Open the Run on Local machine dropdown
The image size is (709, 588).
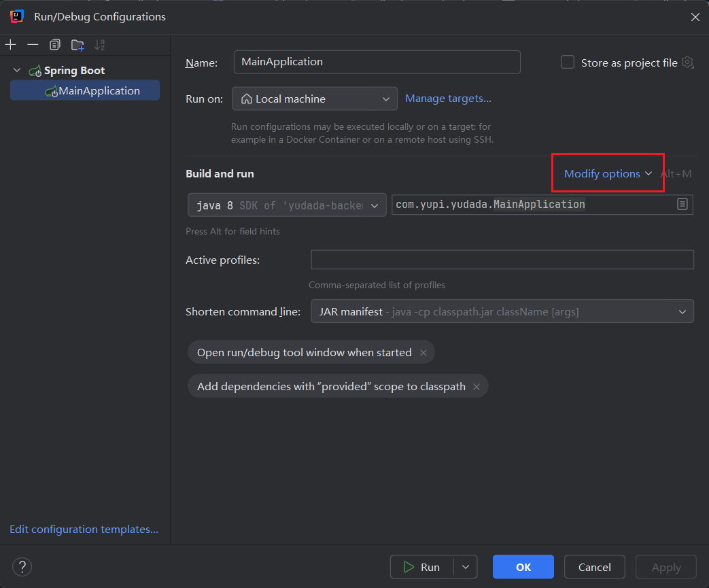[315, 99]
